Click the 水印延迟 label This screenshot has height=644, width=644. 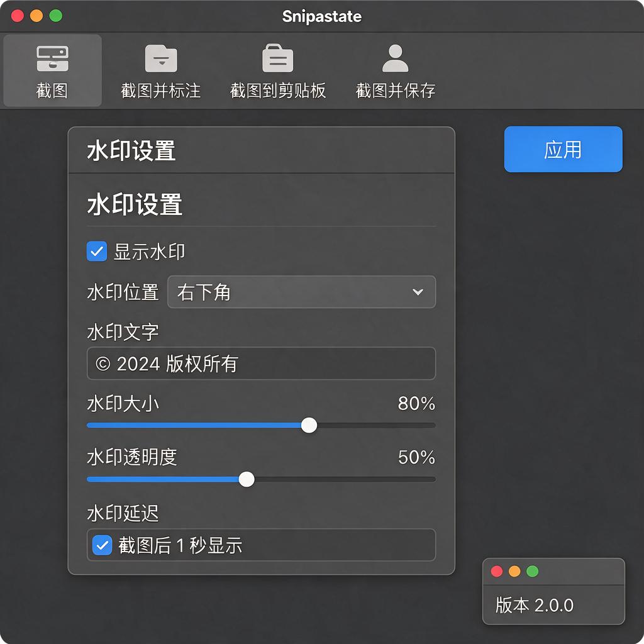click(x=123, y=513)
